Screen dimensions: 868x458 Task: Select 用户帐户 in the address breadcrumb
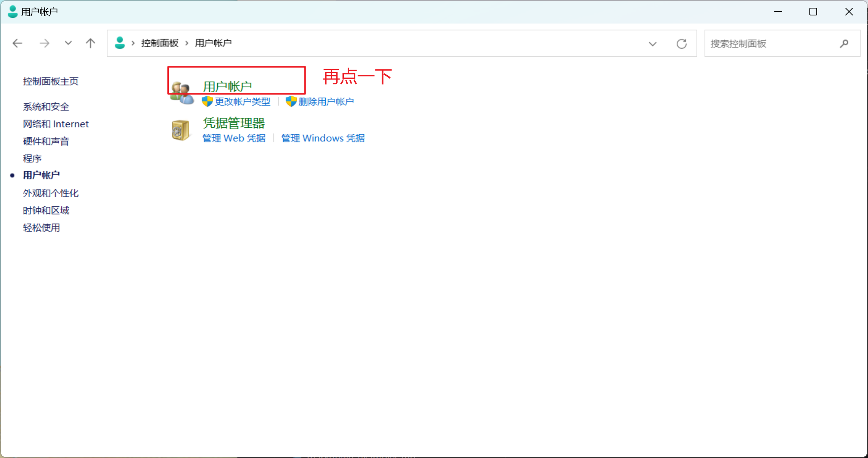point(213,43)
